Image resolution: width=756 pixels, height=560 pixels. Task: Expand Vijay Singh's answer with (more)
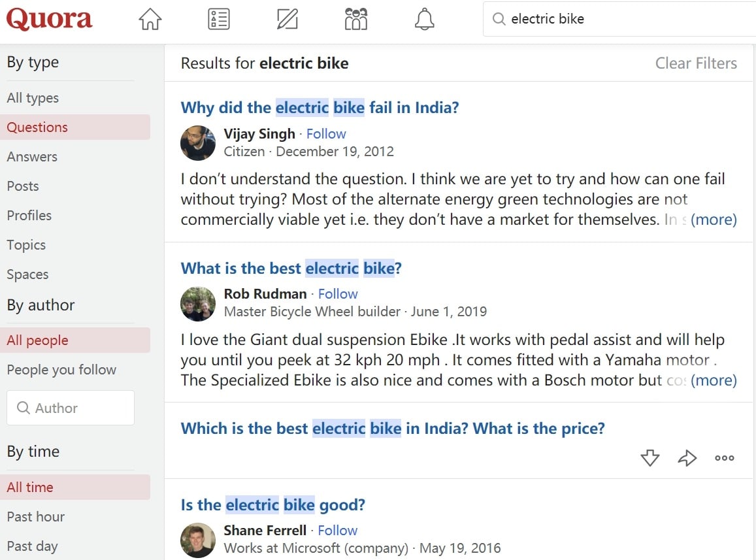tap(714, 220)
